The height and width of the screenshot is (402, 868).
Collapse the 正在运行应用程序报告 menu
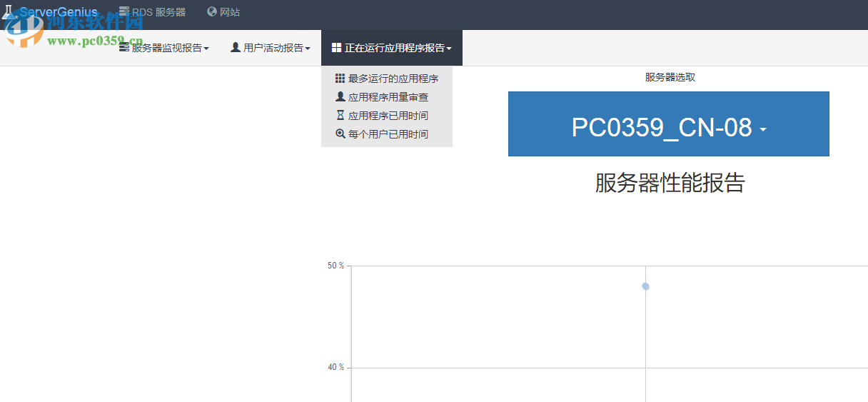(392, 48)
